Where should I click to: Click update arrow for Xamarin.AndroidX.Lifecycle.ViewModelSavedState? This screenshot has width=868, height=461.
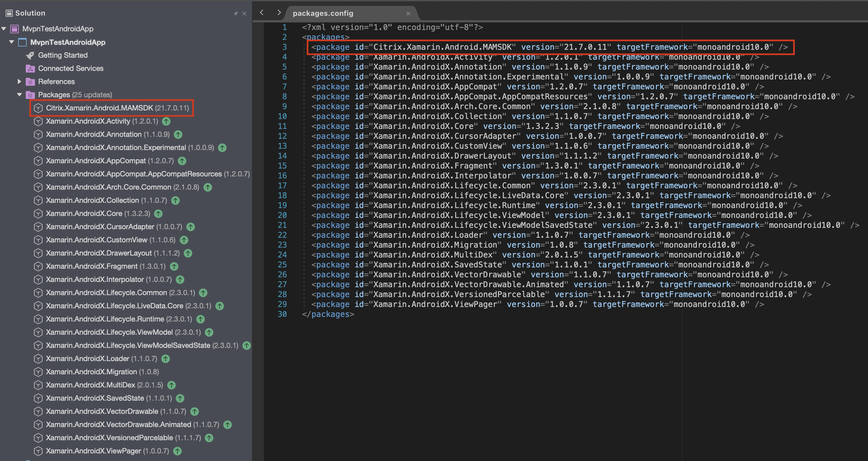[247, 345]
